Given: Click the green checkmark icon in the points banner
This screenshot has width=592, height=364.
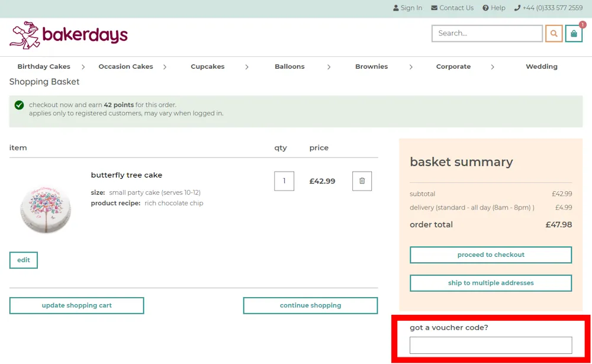Looking at the screenshot, I should [x=18, y=105].
